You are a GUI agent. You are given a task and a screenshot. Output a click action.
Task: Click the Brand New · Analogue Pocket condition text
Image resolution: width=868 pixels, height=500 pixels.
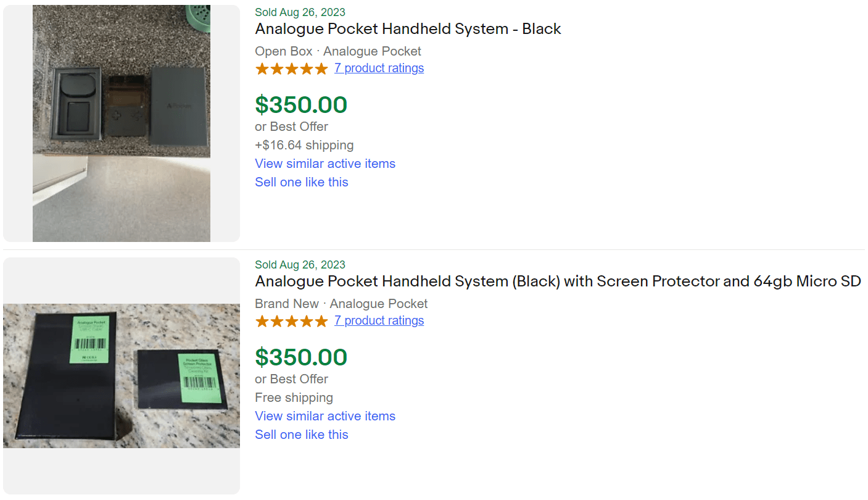[341, 304]
